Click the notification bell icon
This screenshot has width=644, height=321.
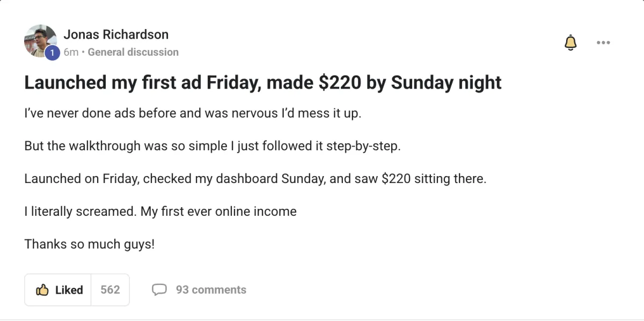[x=570, y=43]
